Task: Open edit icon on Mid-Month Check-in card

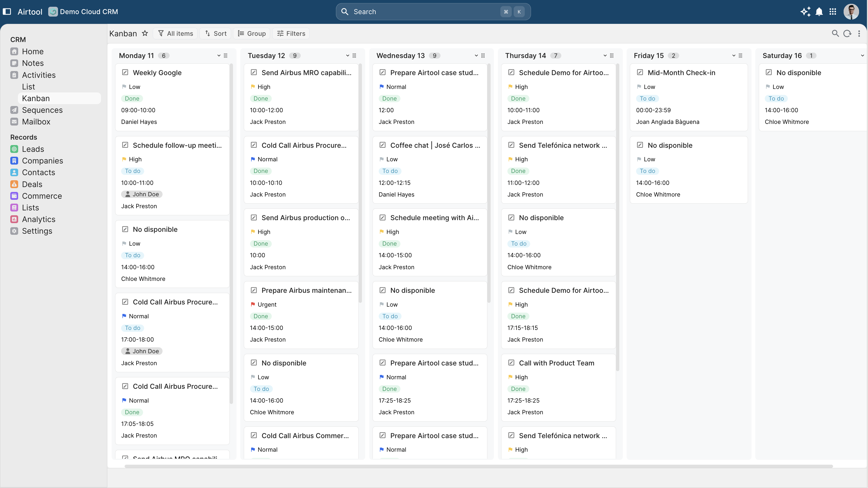Action: pyautogui.click(x=640, y=72)
